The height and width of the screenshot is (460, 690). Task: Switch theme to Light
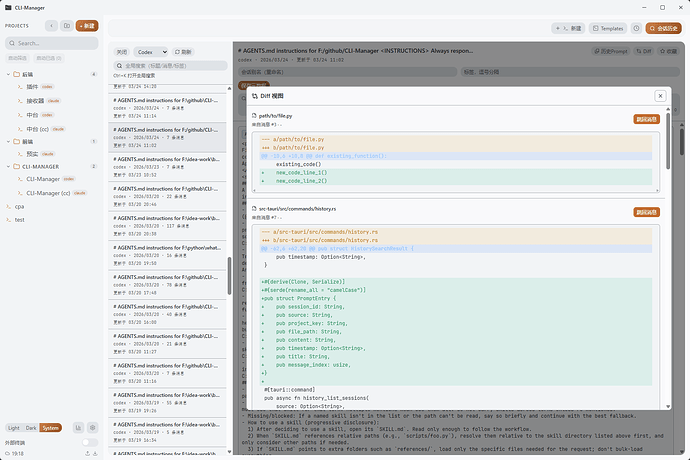click(x=14, y=428)
